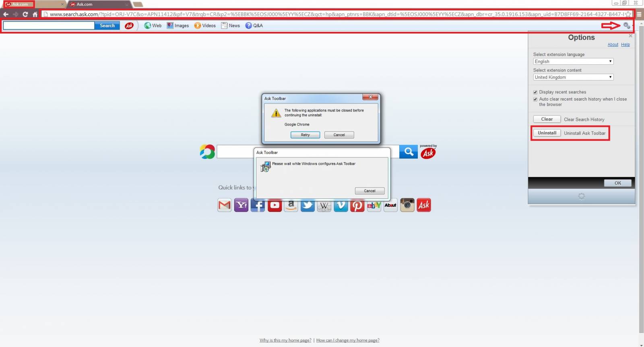The width and height of the screenshot is (644, 347).
Task: Open the Pinterest quick link icon
Action: coord(357,205)
